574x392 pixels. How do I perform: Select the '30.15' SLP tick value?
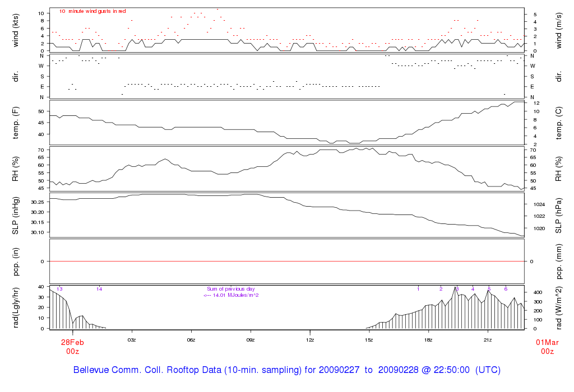[x=38, y=222]
